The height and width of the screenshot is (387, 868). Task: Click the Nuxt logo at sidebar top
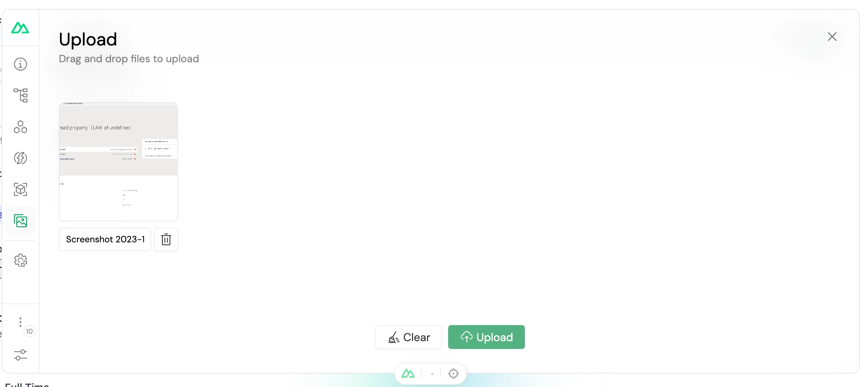pyautogui.click(x=20, y=28)
